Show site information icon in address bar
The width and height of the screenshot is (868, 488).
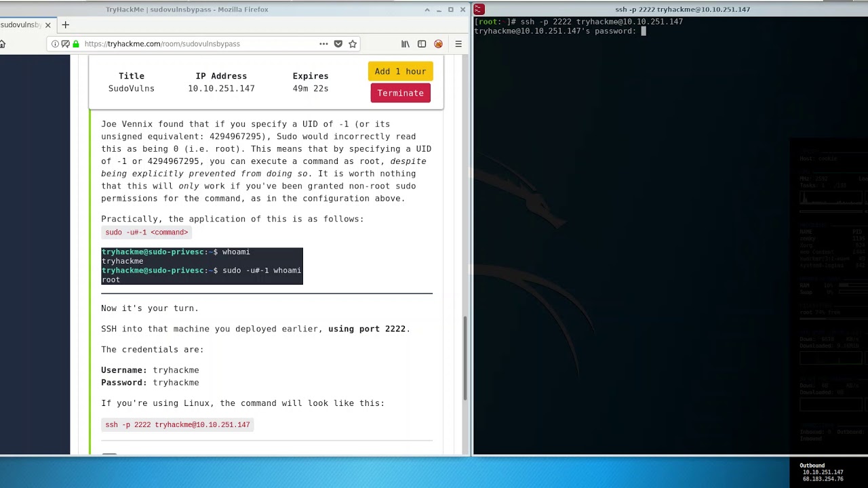coord(56,44)
